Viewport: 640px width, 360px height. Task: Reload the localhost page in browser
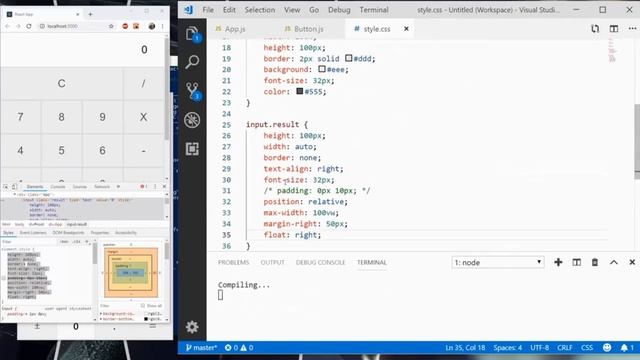point(29,26)
